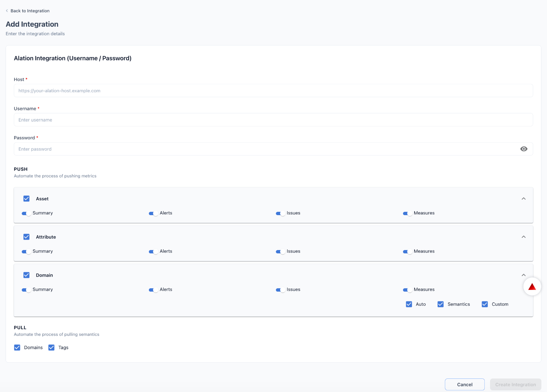The height and width of the screenshot is (392, 547).
Task: Toggle Attribute Measures switch
Action: pyautogui.click(x=408, y=252)
